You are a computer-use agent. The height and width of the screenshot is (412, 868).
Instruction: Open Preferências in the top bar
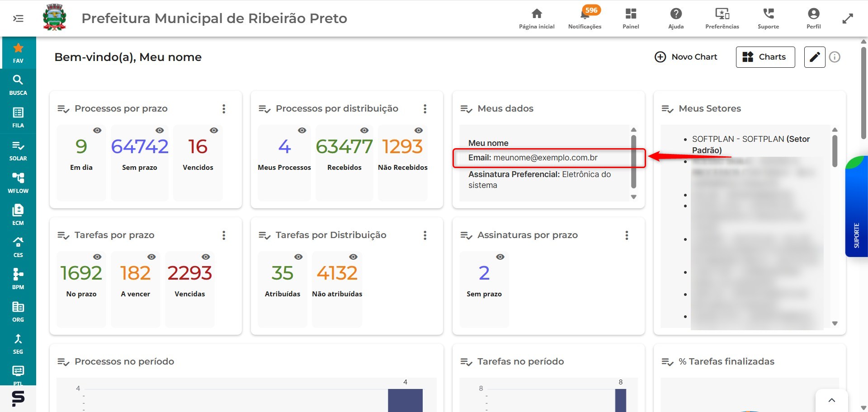(x=722, y=18)
